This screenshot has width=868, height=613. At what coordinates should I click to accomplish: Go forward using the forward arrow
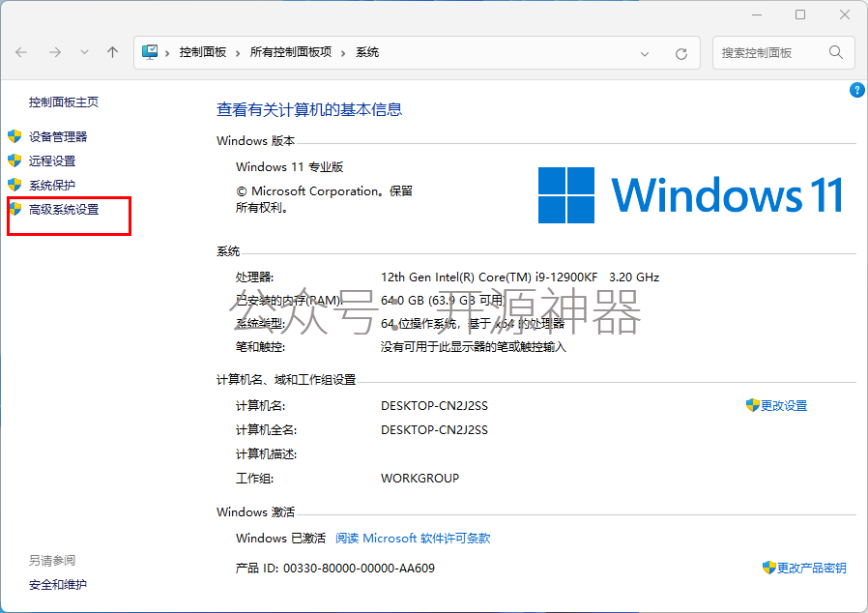[55, 52]
